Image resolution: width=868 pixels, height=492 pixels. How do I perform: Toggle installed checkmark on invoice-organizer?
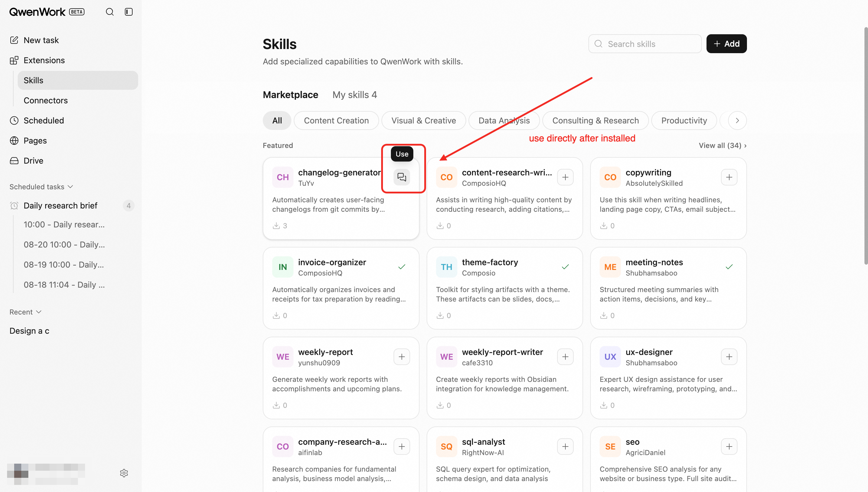(x=402, y=267)
